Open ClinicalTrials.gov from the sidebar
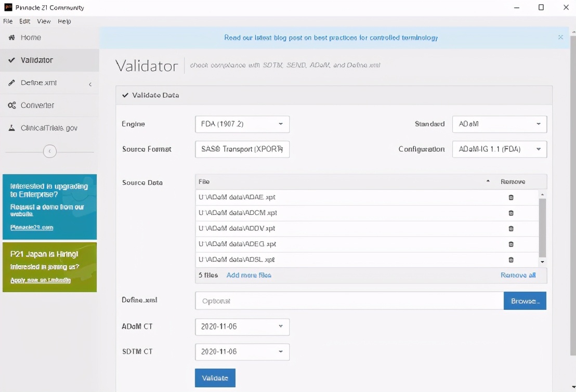 pyautogui.click(x=49, y=128)
